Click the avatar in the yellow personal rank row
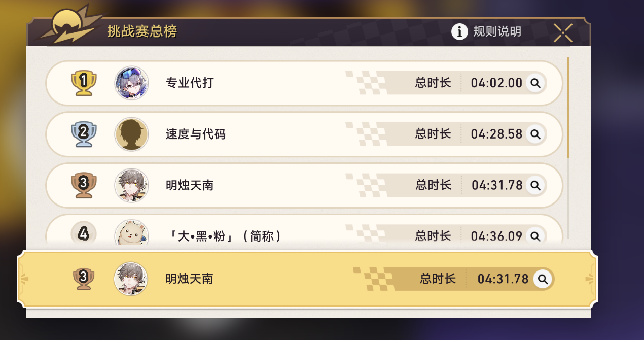The width and height of the screenshot is (644, 340). (131, 279)
